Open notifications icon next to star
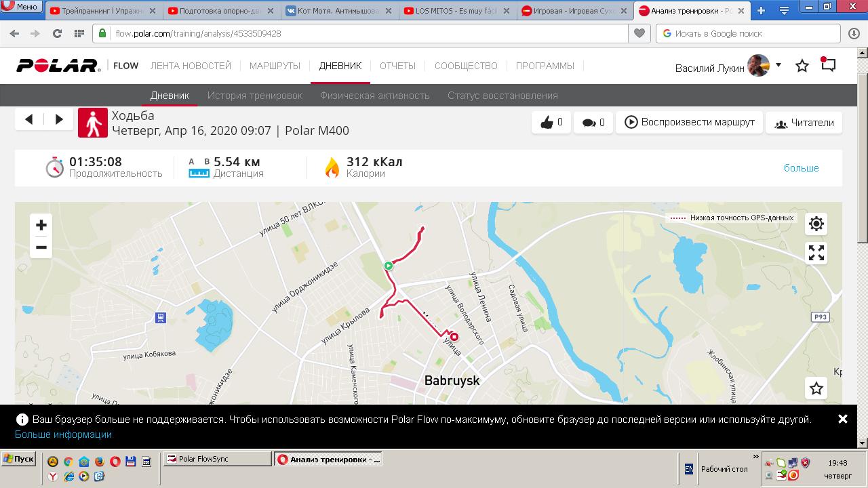Screen dimensions: 868x488 (x=828, y=65)
